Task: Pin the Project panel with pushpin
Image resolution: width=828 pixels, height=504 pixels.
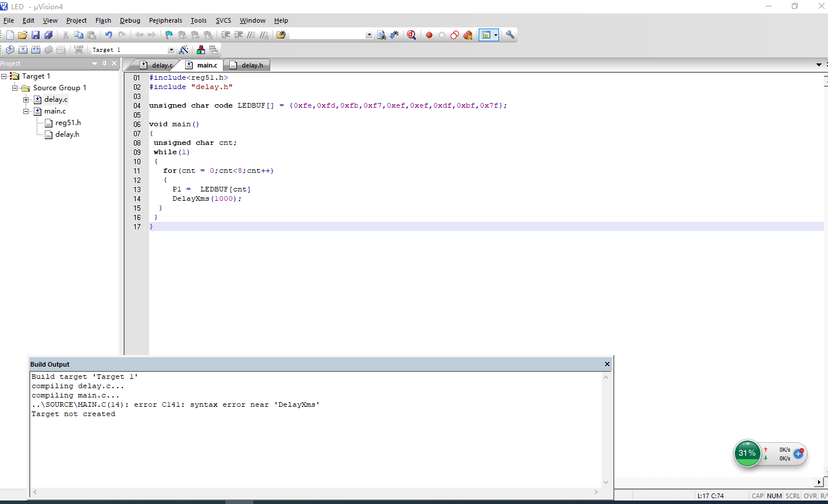Action: click(x=105, y=63)
